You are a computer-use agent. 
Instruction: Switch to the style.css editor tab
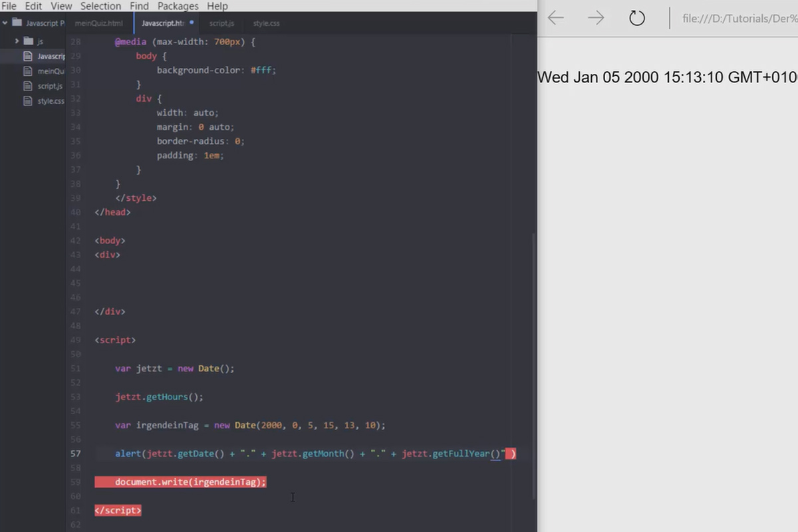pos(266,23)
